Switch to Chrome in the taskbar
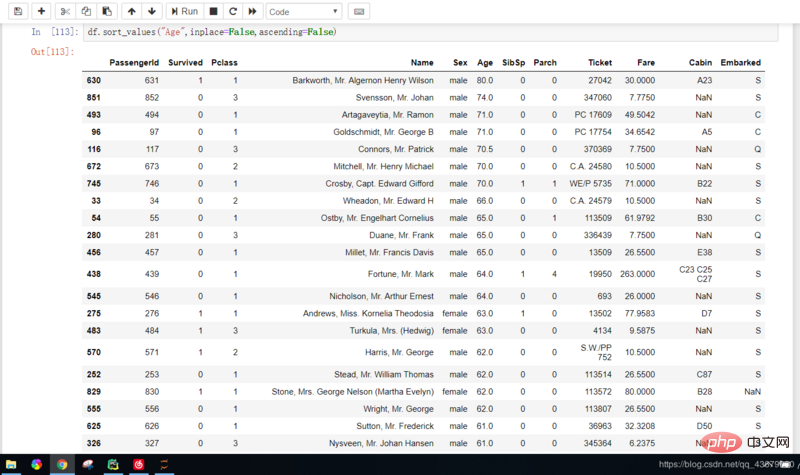Viewport: 800px width, 475px height. (x=62, y=464)
